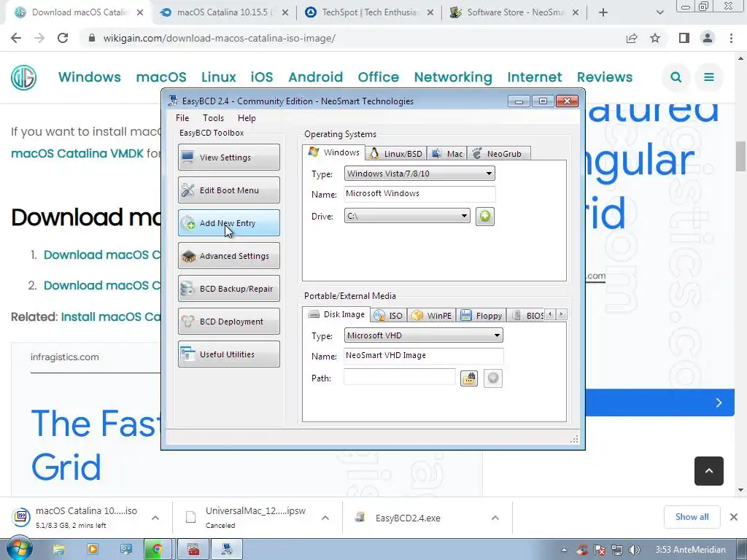
Task: Expand options for macOS Catalina iso download
Action: pos(155,518)
